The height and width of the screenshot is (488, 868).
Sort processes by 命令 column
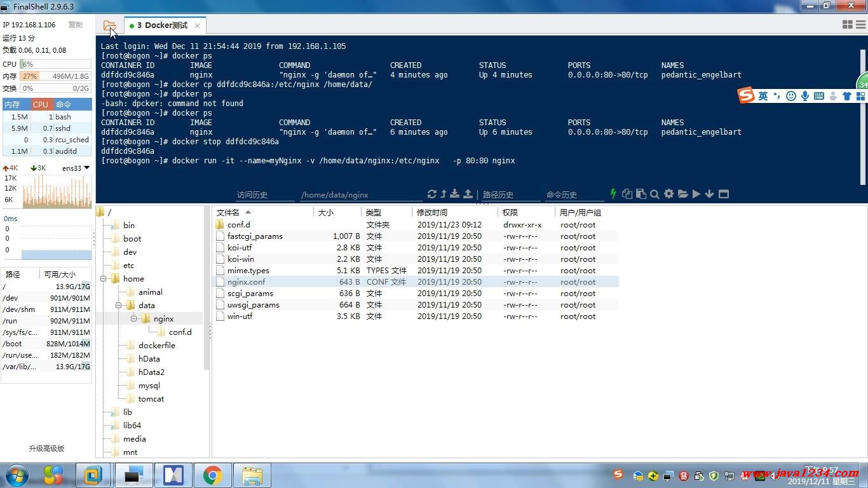coord(72,104)
